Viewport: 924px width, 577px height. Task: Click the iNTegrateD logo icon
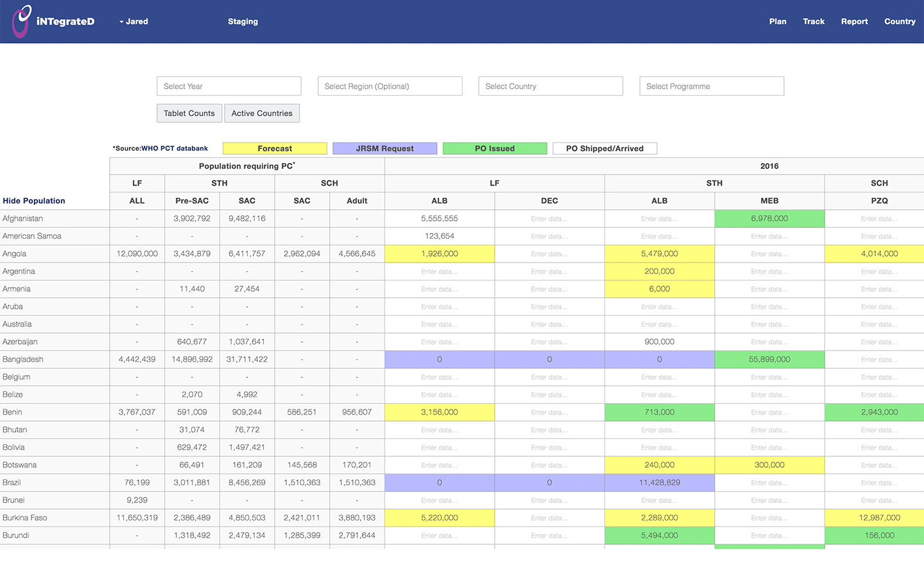[22, 21]
